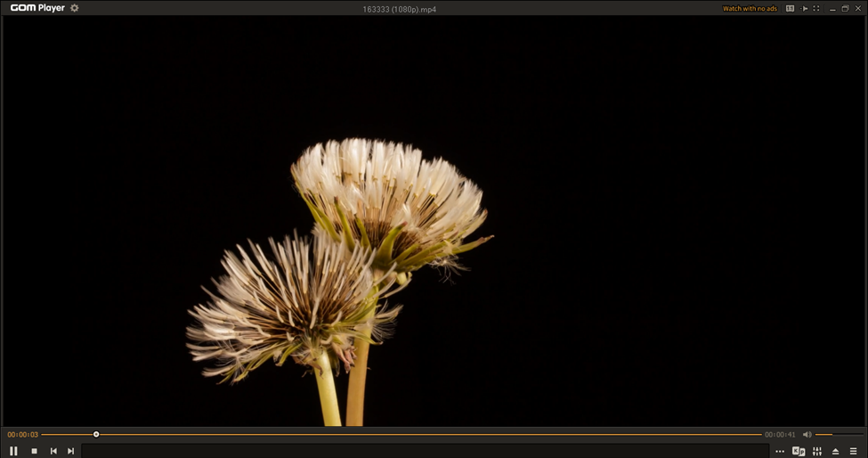Open the playlist hamburger icon
The height and width of the screenshot is (458, 868).
pyautogui.click(x=853, y=452)
